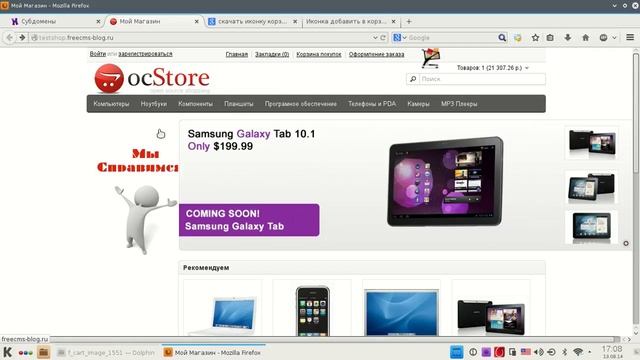Switch to the Мой Магазин tab
640x360 pixels.
[x=153, y=21]
